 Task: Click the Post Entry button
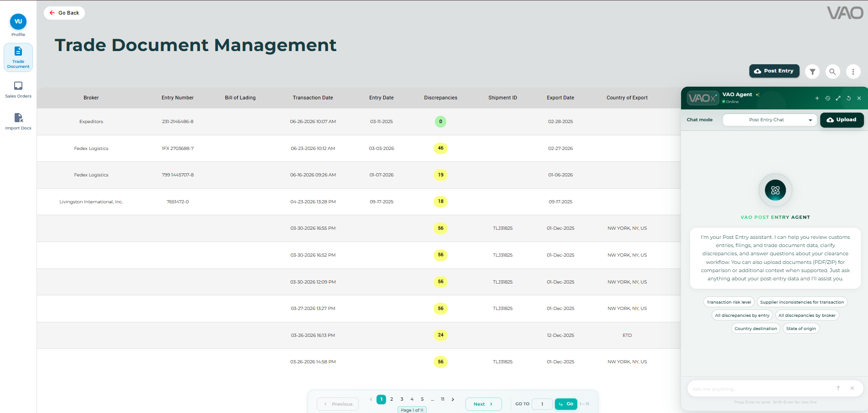click(774, 71)
